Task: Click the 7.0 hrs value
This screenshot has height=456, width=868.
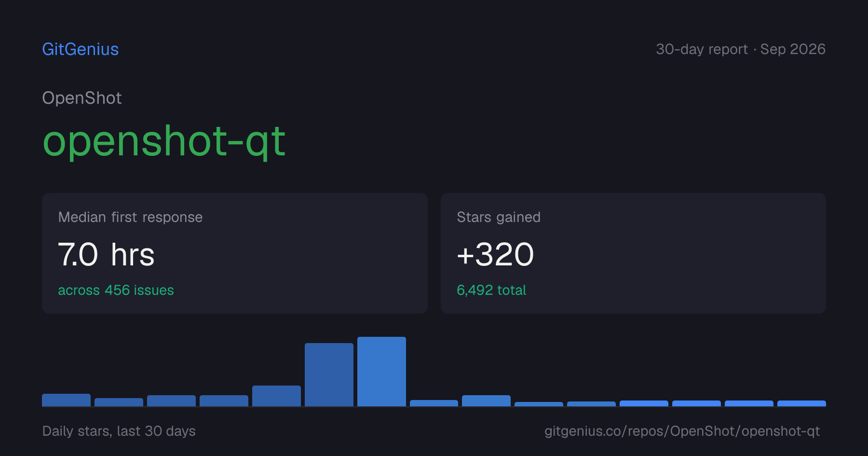Action: (106, 255)
